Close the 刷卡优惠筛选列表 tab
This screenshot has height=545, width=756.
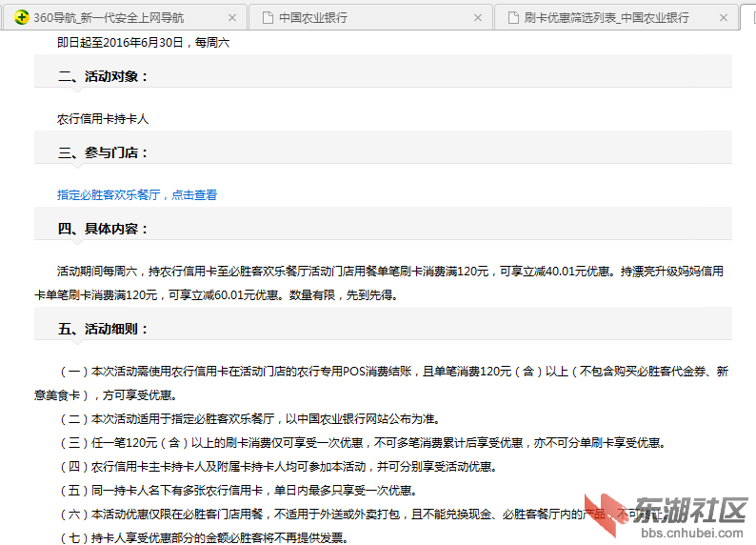(724, 18)
